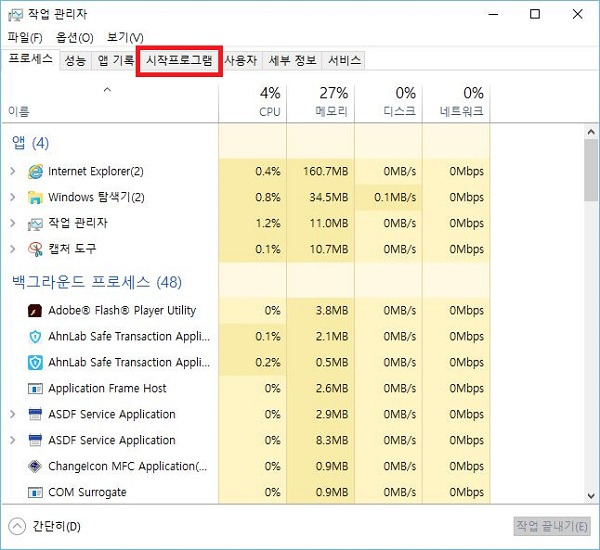Switch to the 시작프로그램 tab
Viewport: 600px width, 550px height.
[179, 60]
